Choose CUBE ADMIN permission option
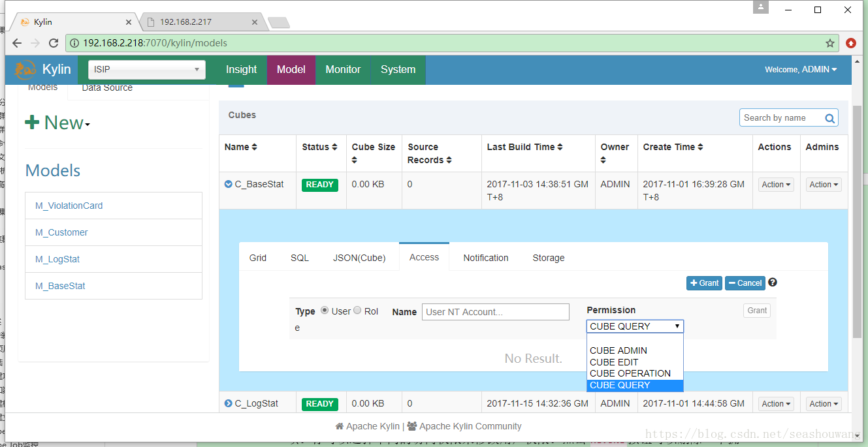Image resolution: width=868 pixels, height=447 pixels. coord(635,350)
